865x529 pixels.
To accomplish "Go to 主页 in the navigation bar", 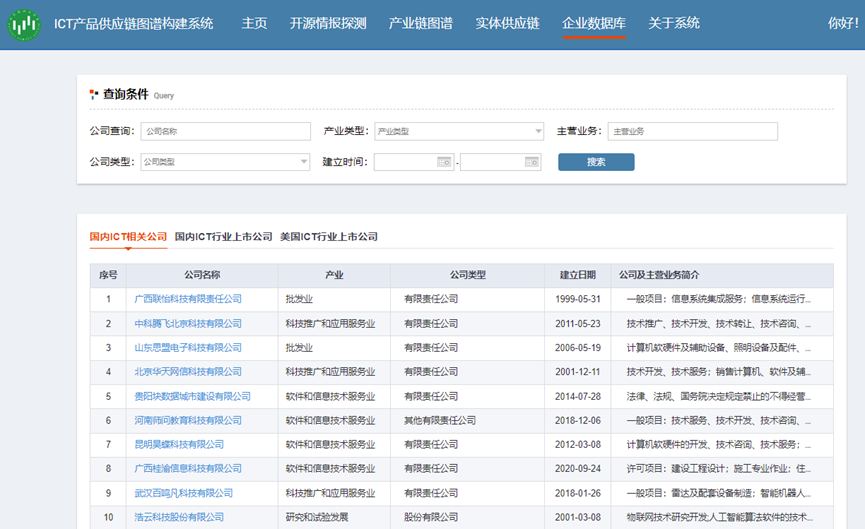I will click(x=254, y=23).
